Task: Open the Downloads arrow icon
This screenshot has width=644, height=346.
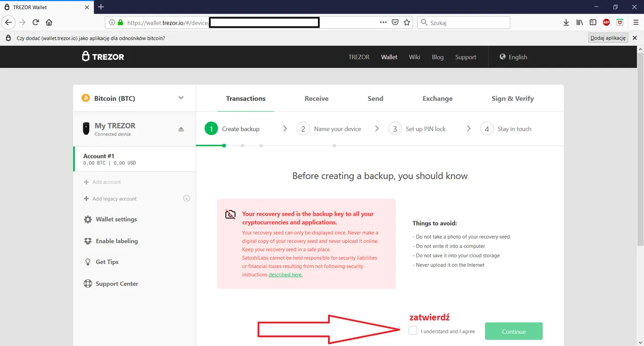Action: coord(566,22)
